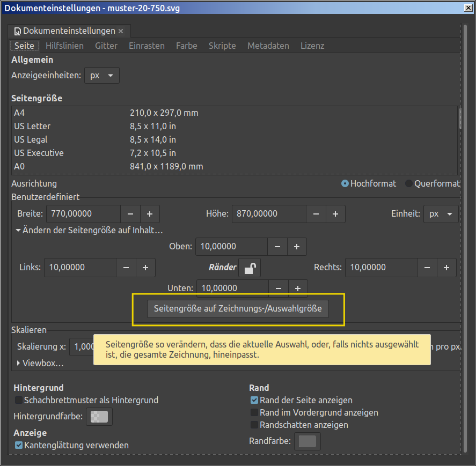Click Seitengröße auf Zeichnungs-/Auswahlgröße button
Image resolution: width=476 pixels, height=466 pixels.
[238, 309]
